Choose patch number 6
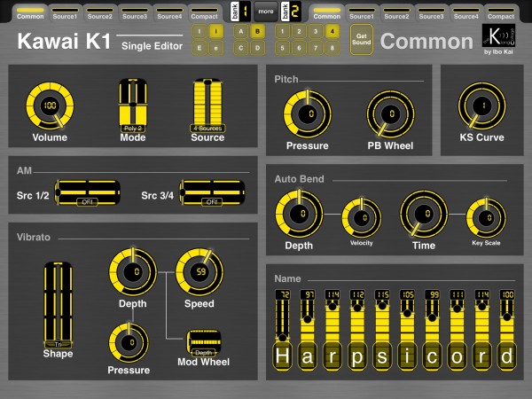532x399 pixels. tap(299, 48)
